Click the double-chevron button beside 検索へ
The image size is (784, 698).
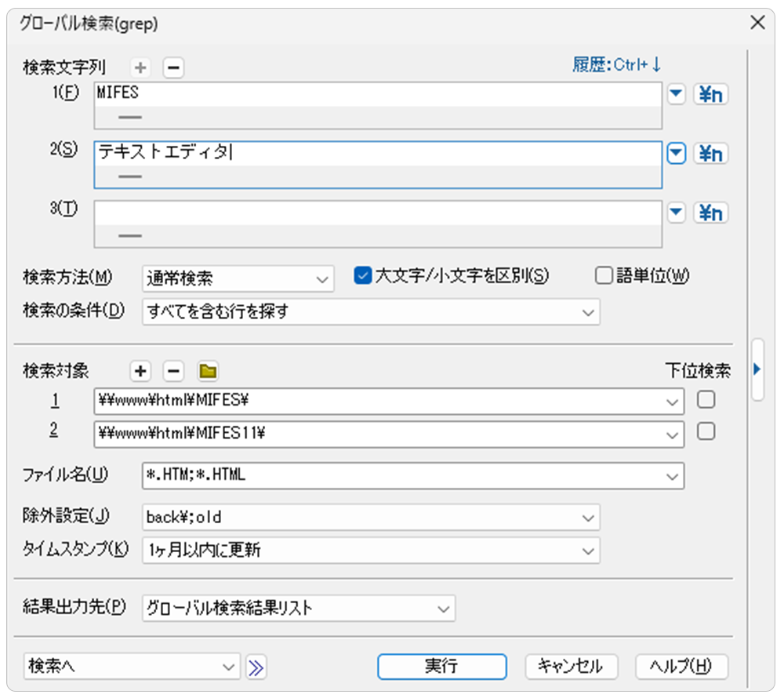point(256,667)
